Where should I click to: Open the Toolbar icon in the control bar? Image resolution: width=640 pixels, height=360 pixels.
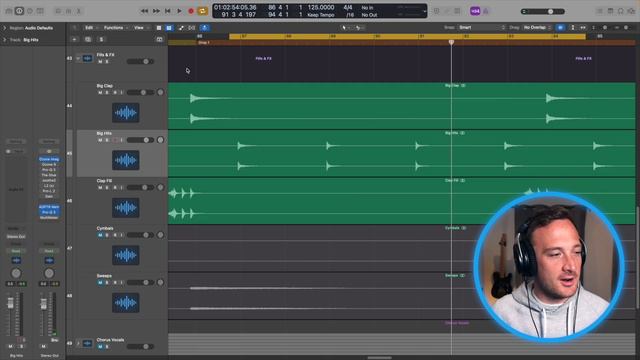(40, 11)
